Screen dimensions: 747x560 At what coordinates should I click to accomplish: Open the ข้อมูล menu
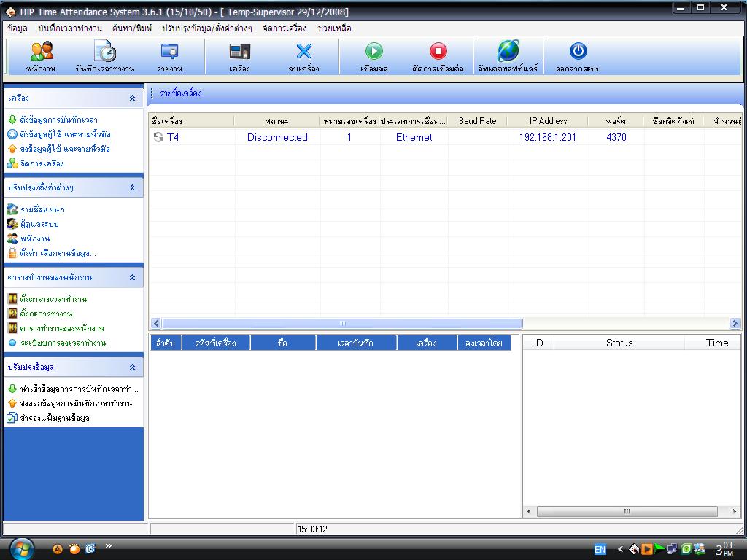(18, 28)
